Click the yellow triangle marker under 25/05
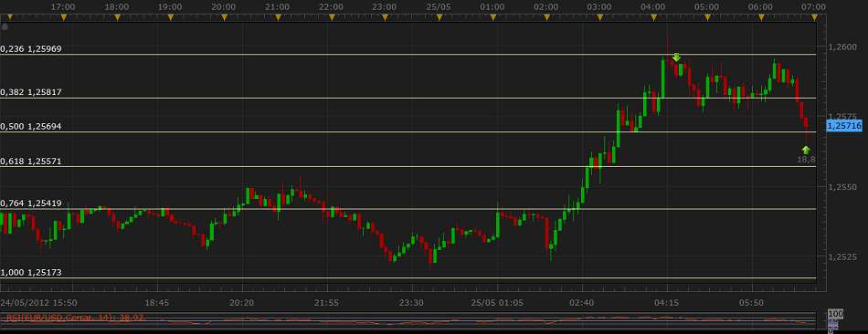 (439, 17)
